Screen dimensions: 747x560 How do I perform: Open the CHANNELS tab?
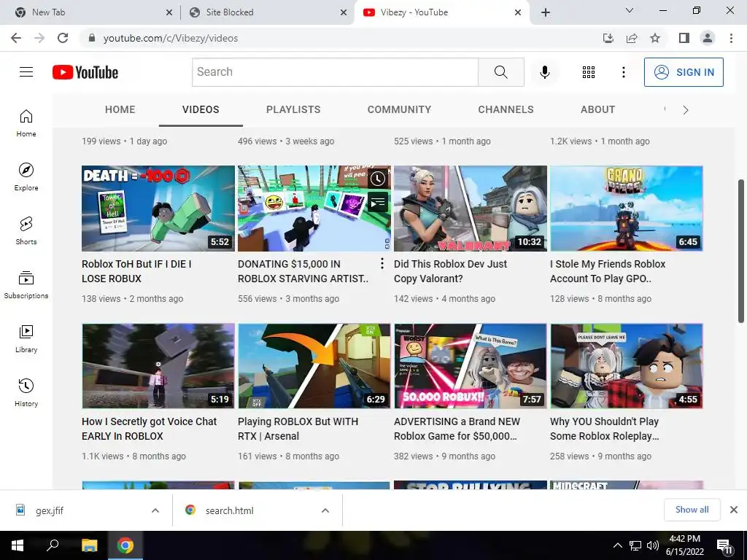[506, 109]
